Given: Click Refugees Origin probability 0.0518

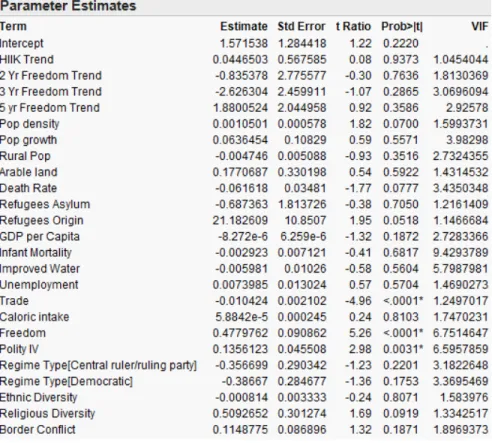Looking at the screenshot, I should click(x=401, y=220).
